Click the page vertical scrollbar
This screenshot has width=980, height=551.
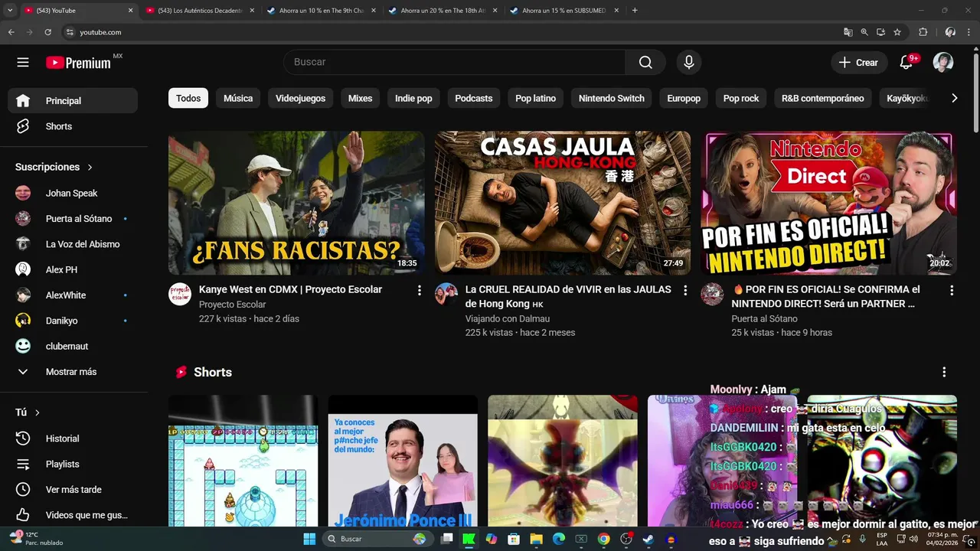point(975,92)
